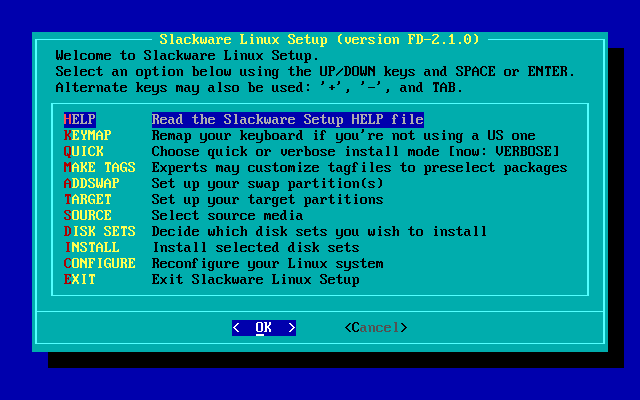Click the dialog title 'Slackware Linux Setup'
This screenshot has width=640, height=400.
point(243,39)
